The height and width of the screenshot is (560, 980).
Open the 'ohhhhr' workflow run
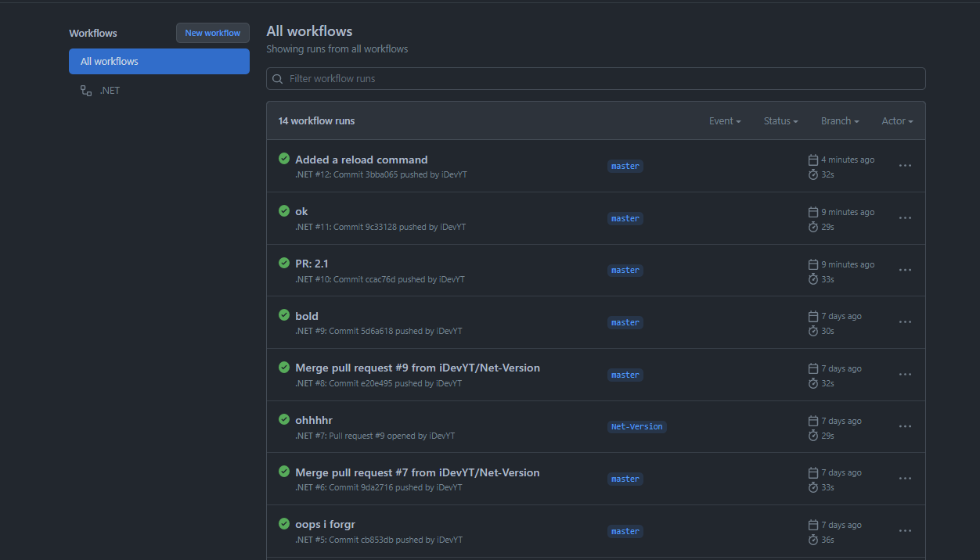coord(314,420)
